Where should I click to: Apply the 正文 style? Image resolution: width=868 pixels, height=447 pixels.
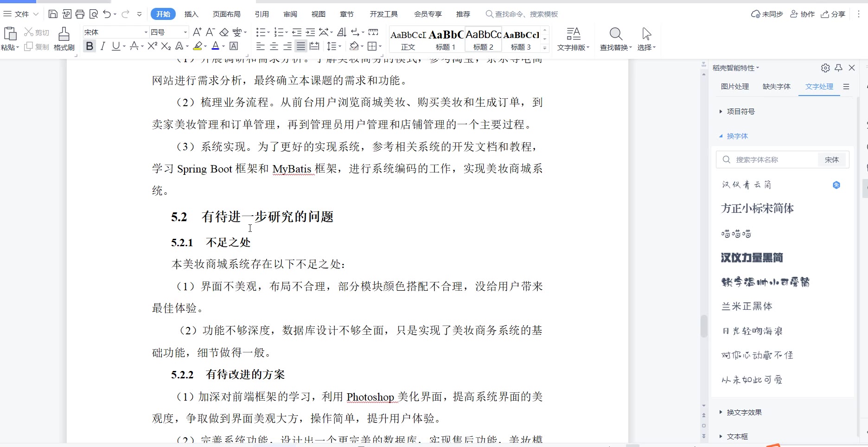pyautogui.click(x=408, y=39)
